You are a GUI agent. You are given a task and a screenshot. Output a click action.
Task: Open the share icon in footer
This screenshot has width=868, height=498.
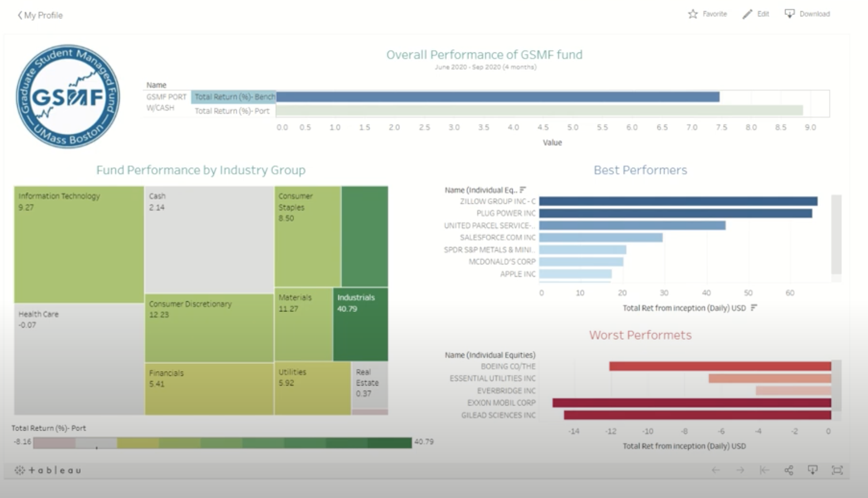(788, 470)
